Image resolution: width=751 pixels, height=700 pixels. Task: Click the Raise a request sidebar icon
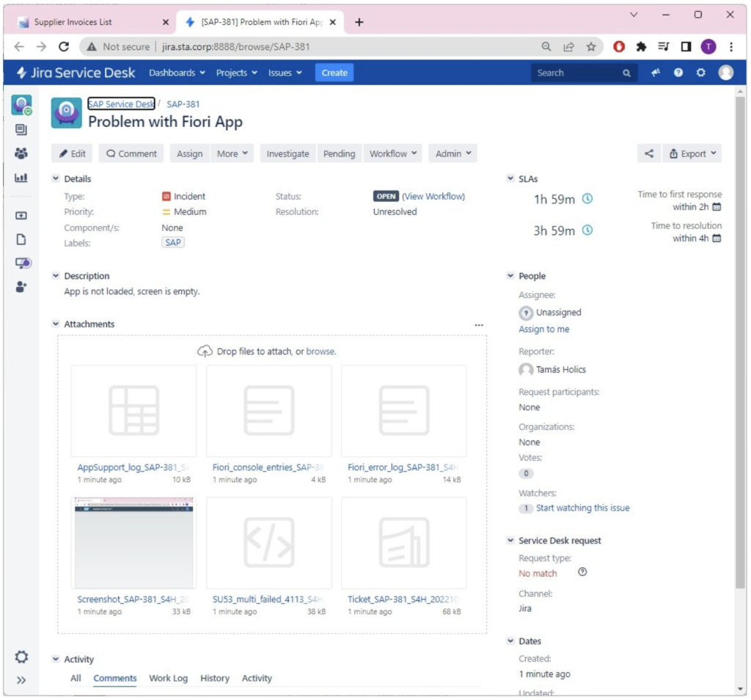tap(21, 216)
